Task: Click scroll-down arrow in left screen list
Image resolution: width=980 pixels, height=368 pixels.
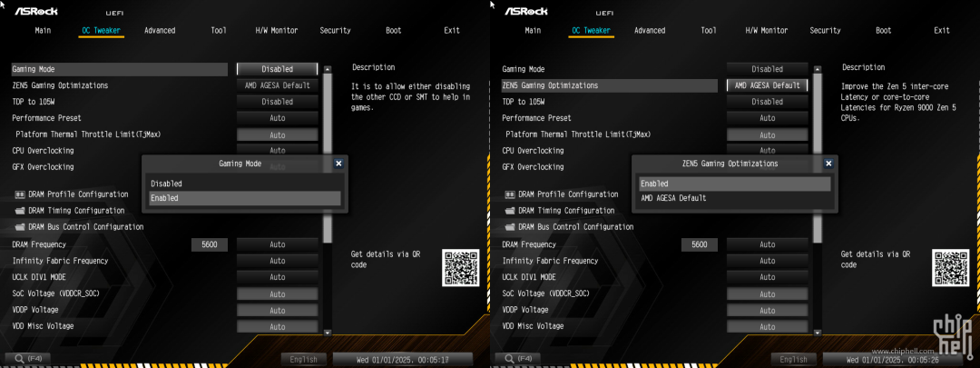Action: pos(328,333)
